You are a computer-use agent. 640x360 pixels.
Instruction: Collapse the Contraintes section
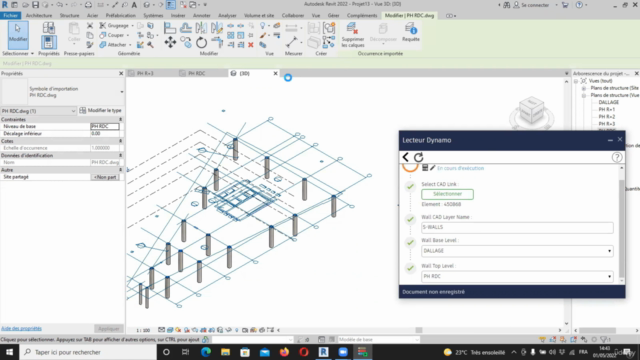(x=120, y=120)
